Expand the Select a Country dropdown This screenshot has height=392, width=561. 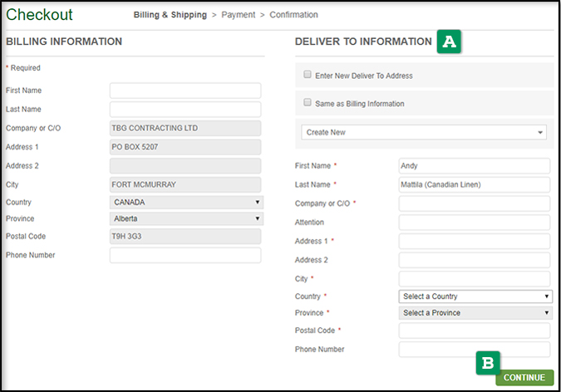(x=475, y=296)
